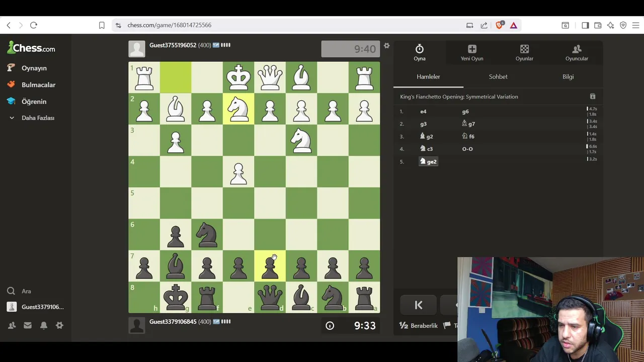Screen dimensions: 644x362
Task: Open the Ara search option
Action: tap(26, 291)
